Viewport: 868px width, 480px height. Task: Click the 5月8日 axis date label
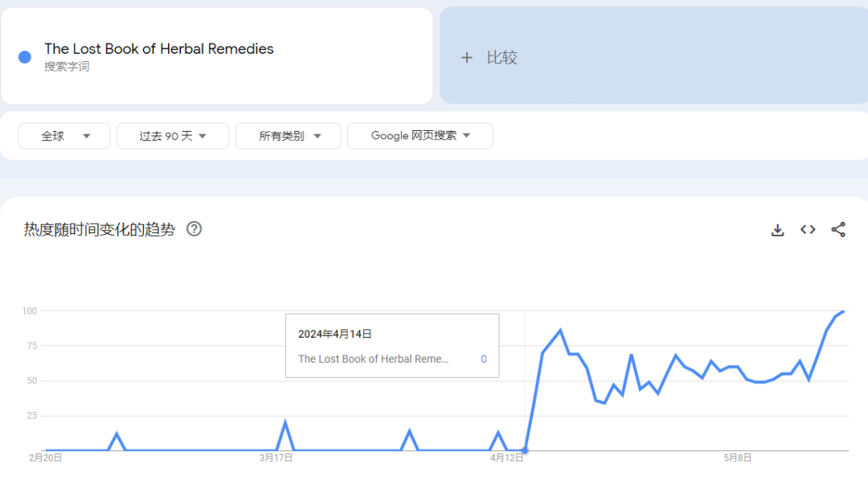[x=737, y=457]
